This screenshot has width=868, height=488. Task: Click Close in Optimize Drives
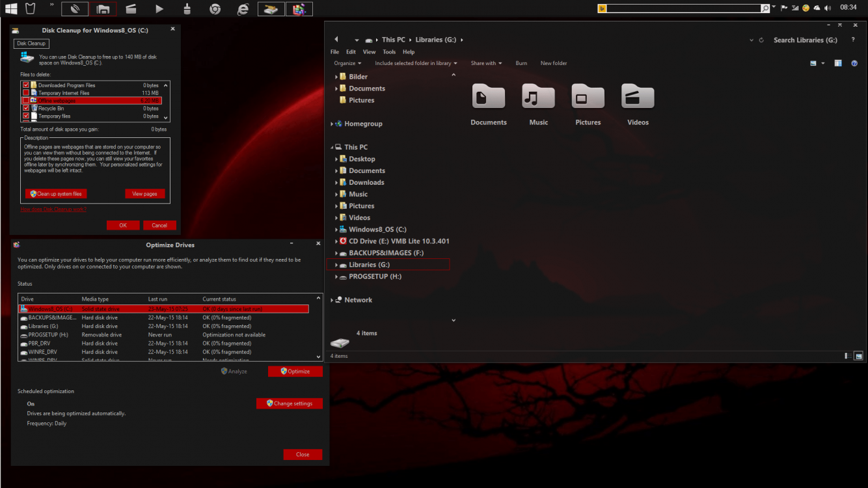[303, 455]
